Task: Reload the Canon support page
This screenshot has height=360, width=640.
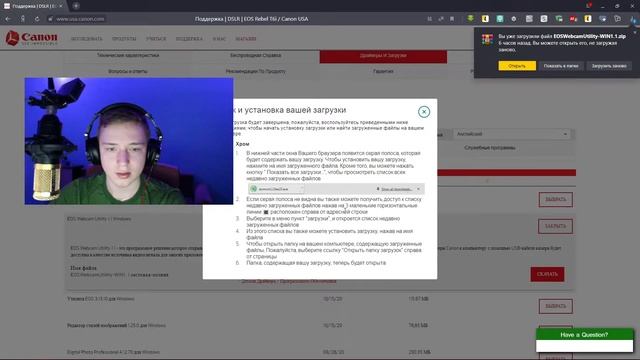Action: [x=37, y=19]
